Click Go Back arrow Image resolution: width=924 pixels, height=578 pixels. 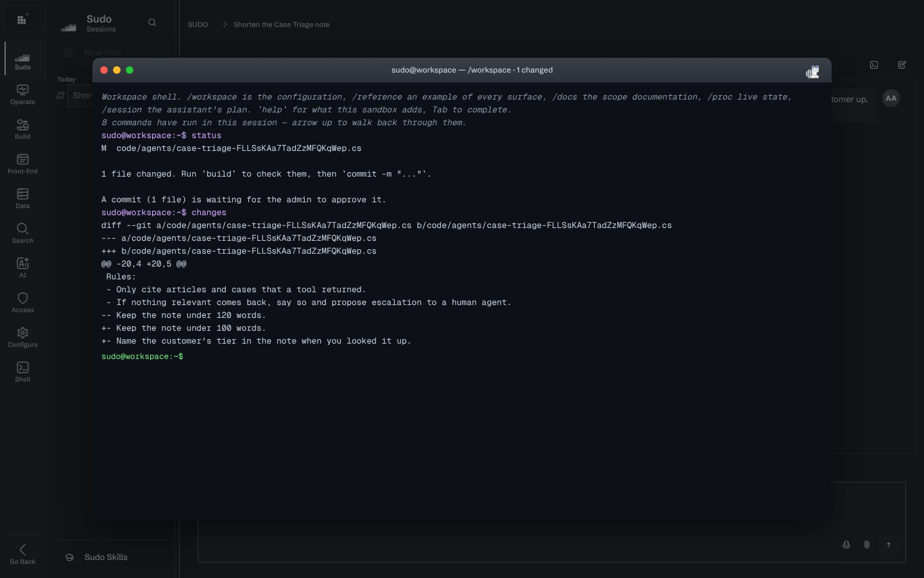point(22,554)
